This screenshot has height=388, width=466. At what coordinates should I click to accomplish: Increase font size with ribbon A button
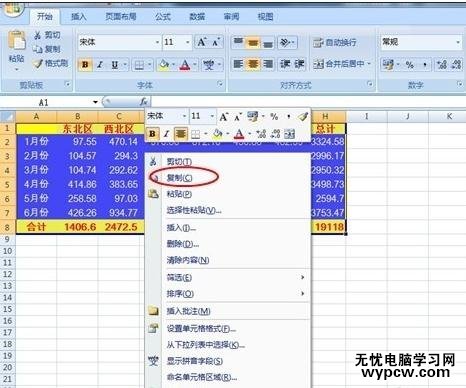pos(201,42)
